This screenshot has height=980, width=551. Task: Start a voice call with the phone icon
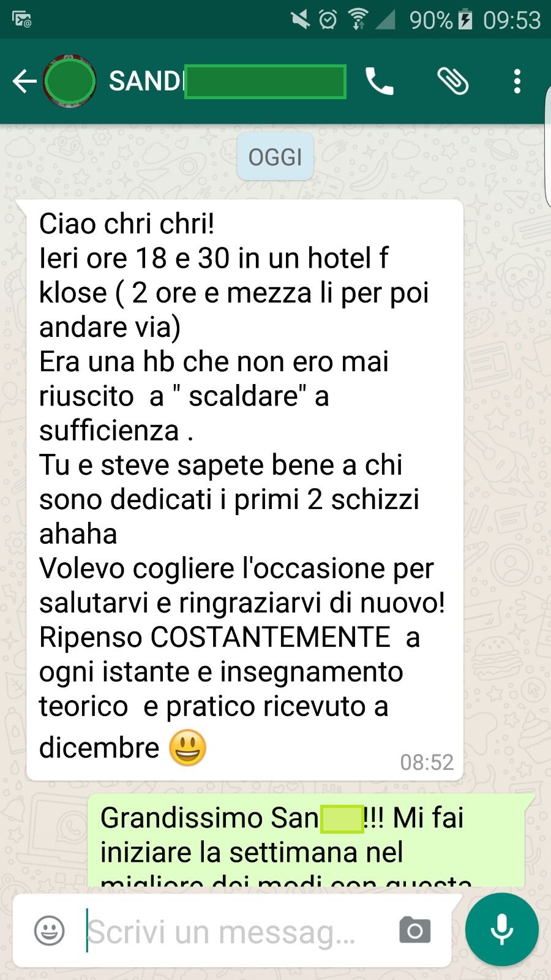point(379,81)
